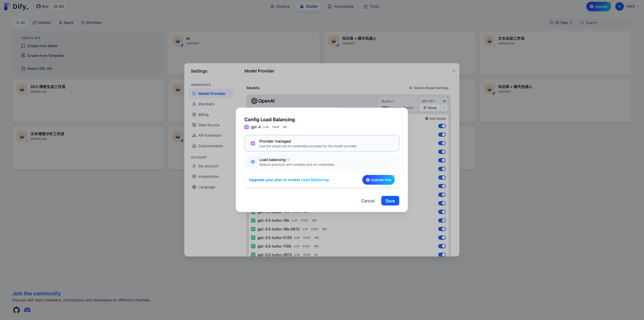Toggle the gpt-3.5-turbo-1106 model switch
The width and height of the screenshot is (644, 320).
(x=442, y=246)
